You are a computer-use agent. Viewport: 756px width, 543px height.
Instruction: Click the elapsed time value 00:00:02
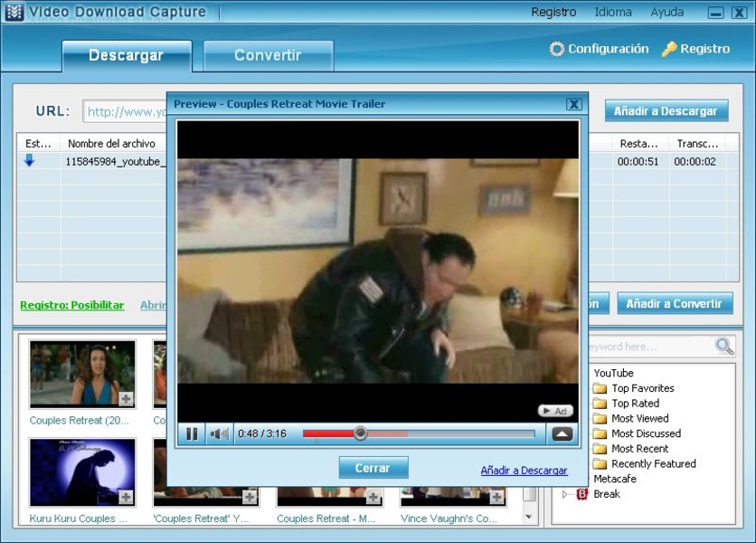pyautogui.click(x=695, y=162)
